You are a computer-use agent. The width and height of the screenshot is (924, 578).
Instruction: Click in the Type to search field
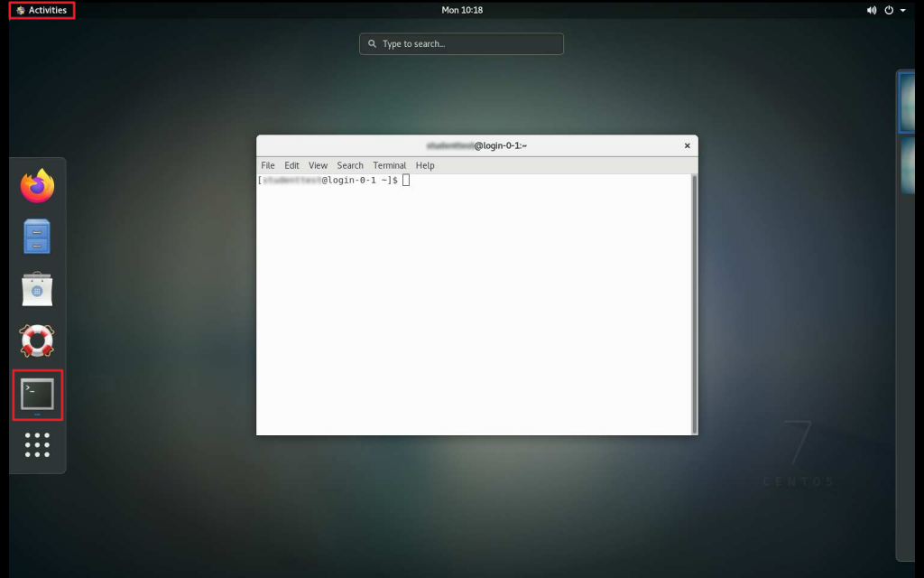point(461,43)
